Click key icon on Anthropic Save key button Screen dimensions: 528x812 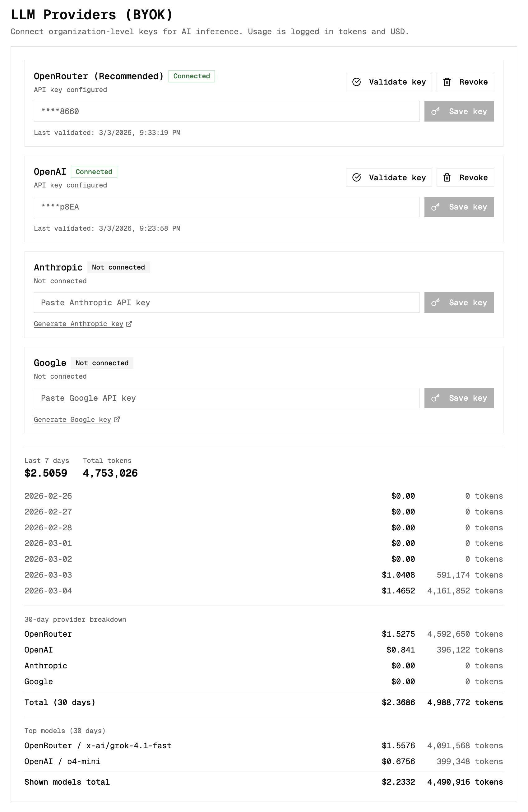point(435,302)
